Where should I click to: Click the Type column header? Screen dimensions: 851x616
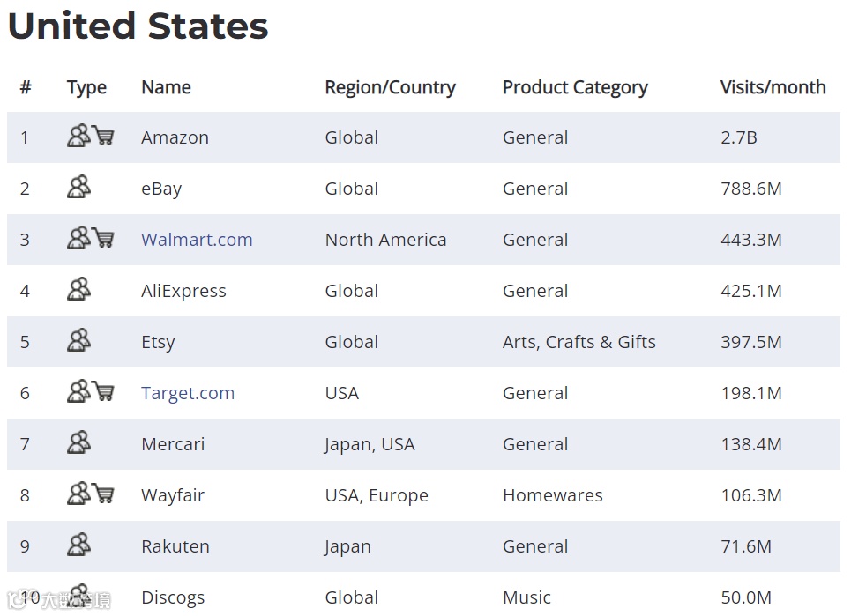[x=86, y=87]
